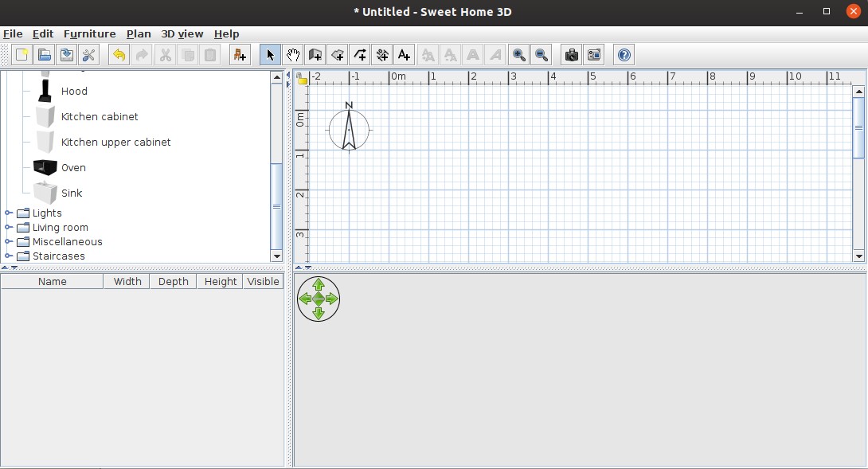Expand the Living room category

coord(8,227)
